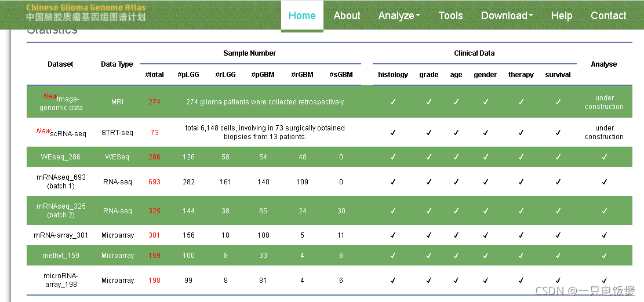The height and width of the screenshot is (302, 644).
Task: Click the grade checkmark in scRNA-seq row
Action: (x=428, y=132)
